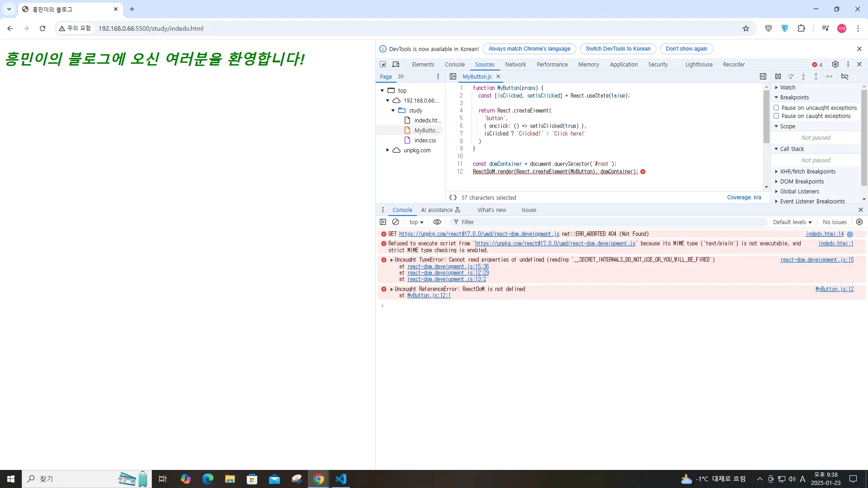Open Microsoft Edge from taskbar

click(x=208, y=479)
